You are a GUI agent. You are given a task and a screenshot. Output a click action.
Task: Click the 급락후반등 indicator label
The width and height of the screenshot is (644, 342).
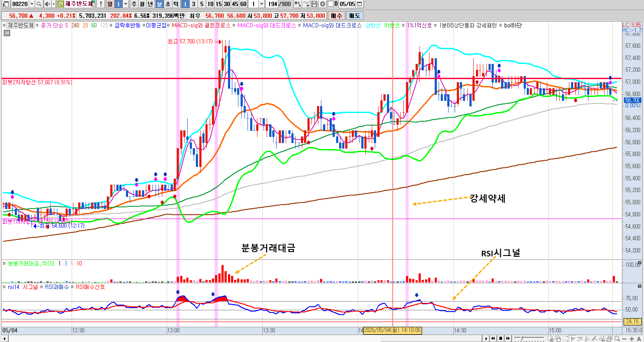point(127,25)
